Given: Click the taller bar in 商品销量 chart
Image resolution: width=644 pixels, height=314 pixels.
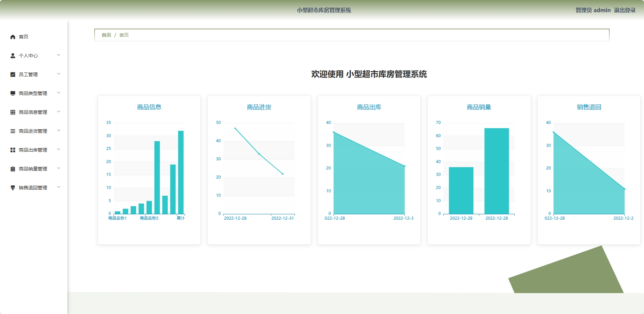Looking at the screenshot, I should [x=497, y=171].
